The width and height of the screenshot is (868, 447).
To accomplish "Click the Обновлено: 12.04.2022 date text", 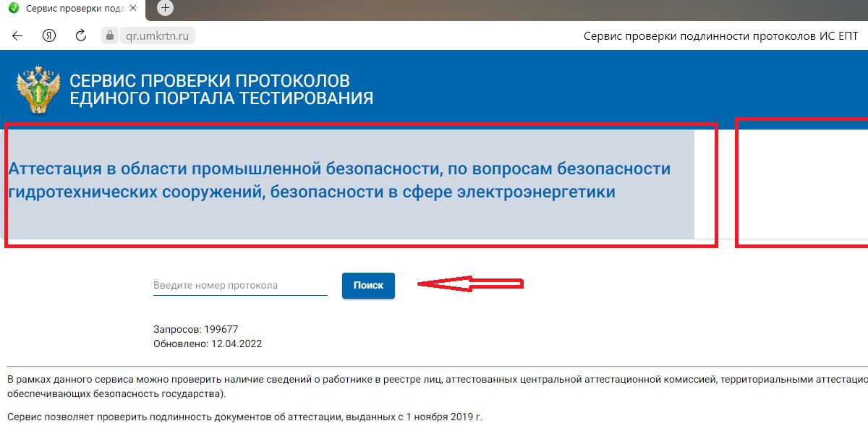I will click(x=208, y=344).
